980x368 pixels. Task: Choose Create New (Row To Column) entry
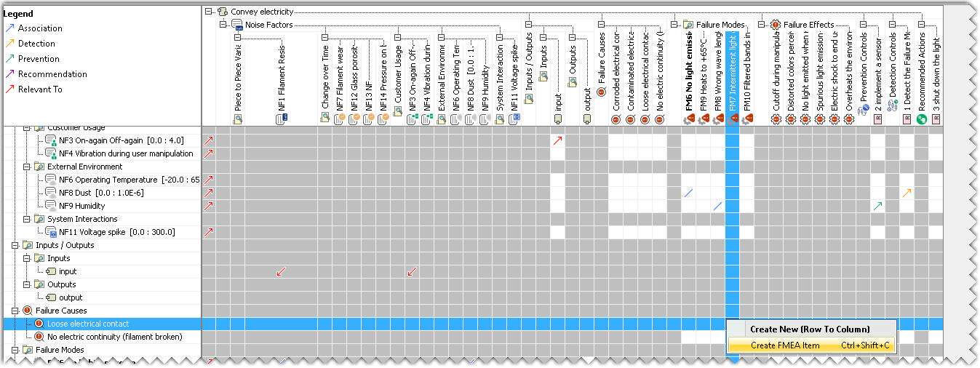click(811, 329)
